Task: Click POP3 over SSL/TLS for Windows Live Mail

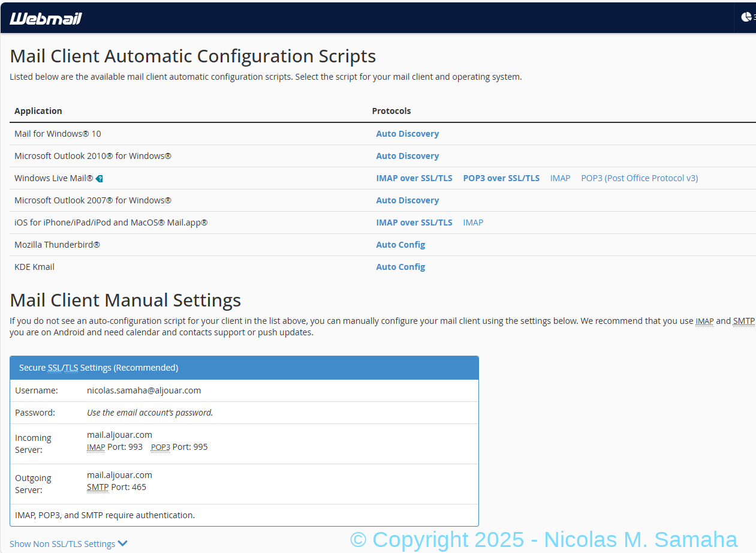Action: tap(501, 178)
